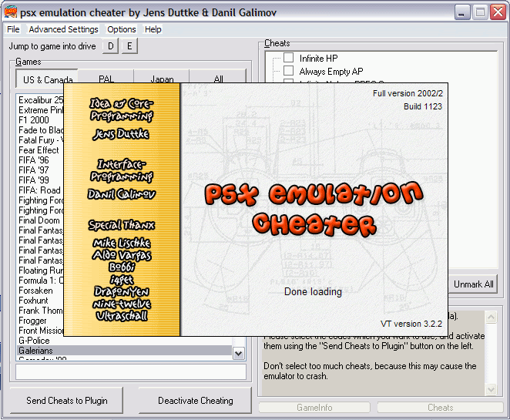Select Extreme Pinball entry in games list
Viewport: 510px width, 420px height.
pos(41,110)
